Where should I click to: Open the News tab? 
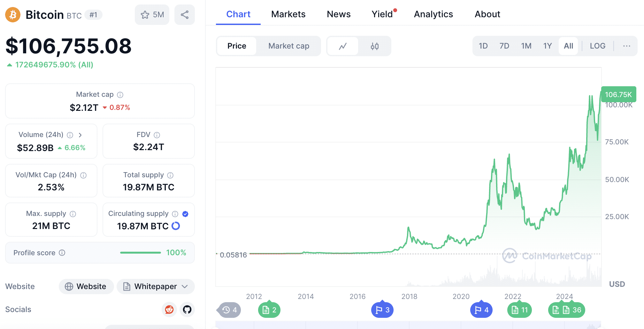coord(339,14)
